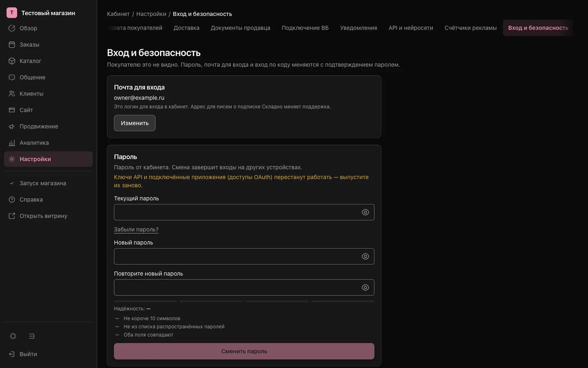The height and width of the screenshot is (368, 588).
Task: Click the Обзор sidebar icon
Action: point(12,28)
